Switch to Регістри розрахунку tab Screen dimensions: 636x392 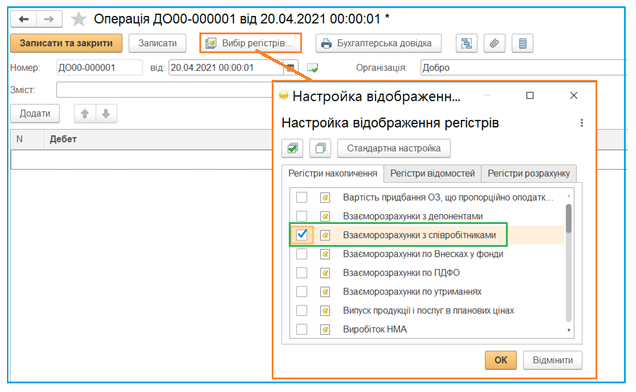(x=529, y=173)
